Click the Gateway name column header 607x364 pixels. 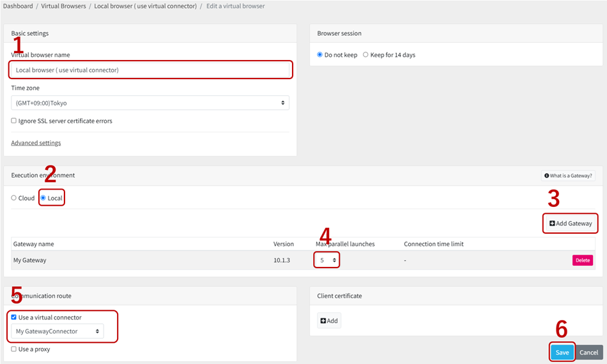pos(34,244)
